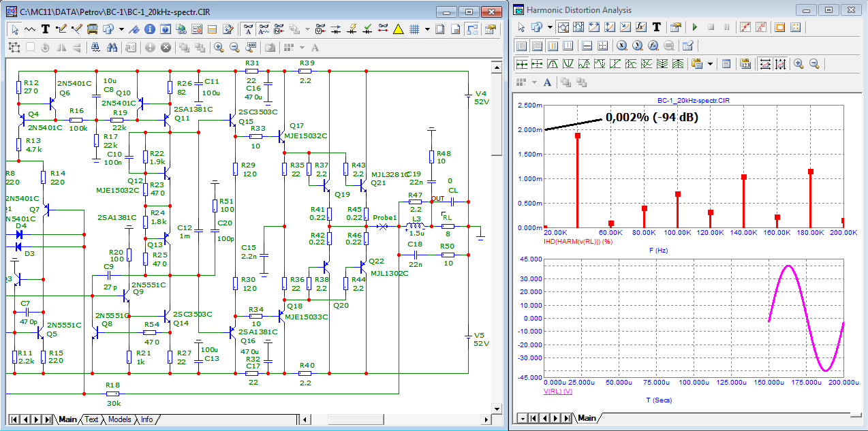The height and width of the screenshot is (431, 868).
Task: Switch to the Text tab in schematic window
Action: click(91, 419)
